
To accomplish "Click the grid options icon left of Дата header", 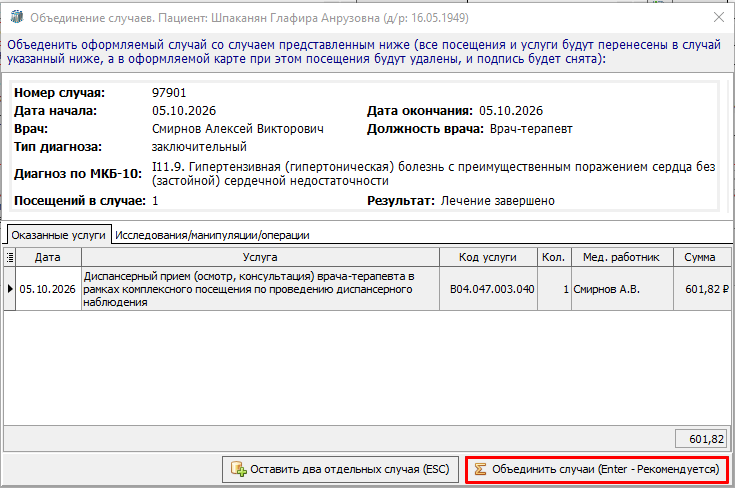I will (9, 257).
